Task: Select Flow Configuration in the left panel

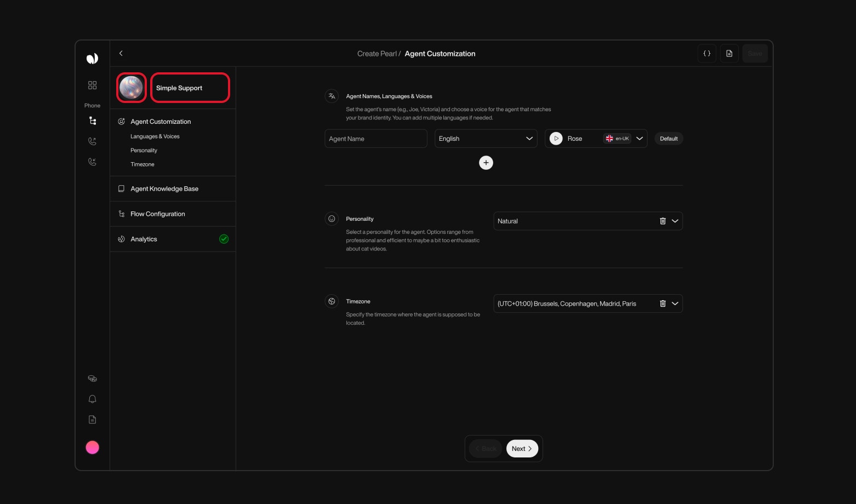Action: (x=157, y=214)
